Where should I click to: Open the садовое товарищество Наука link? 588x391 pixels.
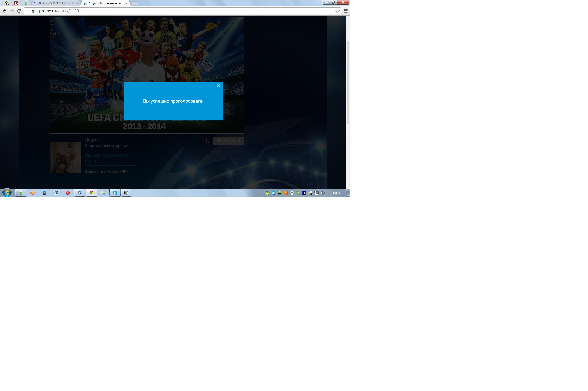pos(106,158)
